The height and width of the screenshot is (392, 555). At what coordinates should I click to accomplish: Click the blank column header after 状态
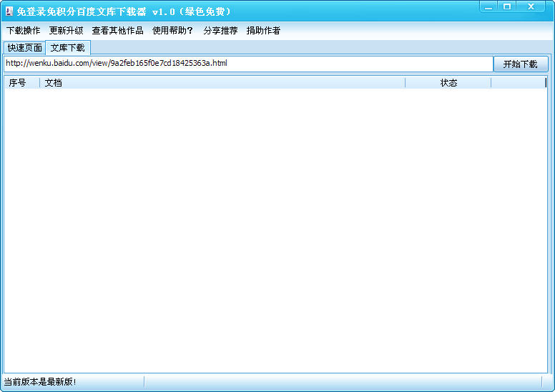tap(519, 83)
